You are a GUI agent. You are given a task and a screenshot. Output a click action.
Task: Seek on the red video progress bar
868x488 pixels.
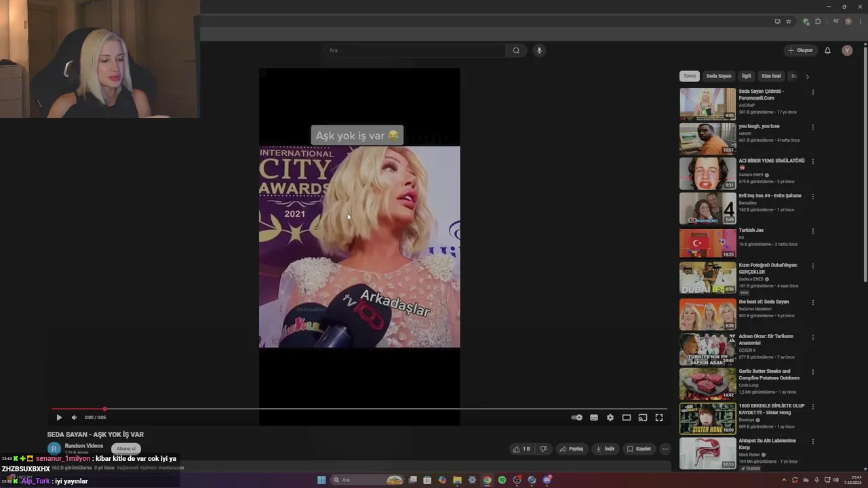point(359,409)
